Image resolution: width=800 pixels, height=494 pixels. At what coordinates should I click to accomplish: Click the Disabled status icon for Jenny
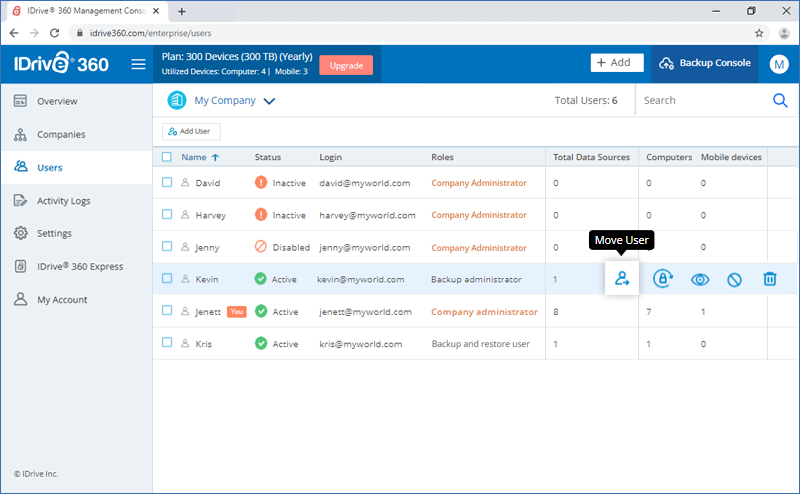pos(261,246)
